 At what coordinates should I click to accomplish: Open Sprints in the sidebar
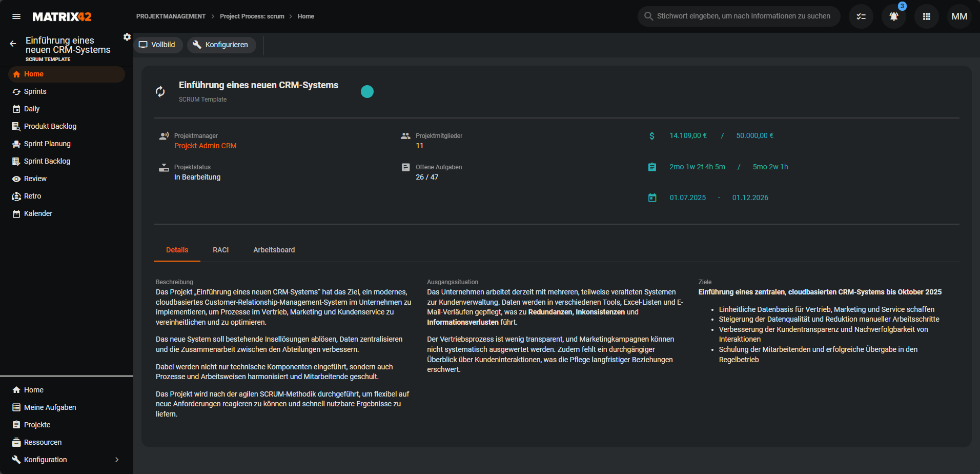pos(35,91)
